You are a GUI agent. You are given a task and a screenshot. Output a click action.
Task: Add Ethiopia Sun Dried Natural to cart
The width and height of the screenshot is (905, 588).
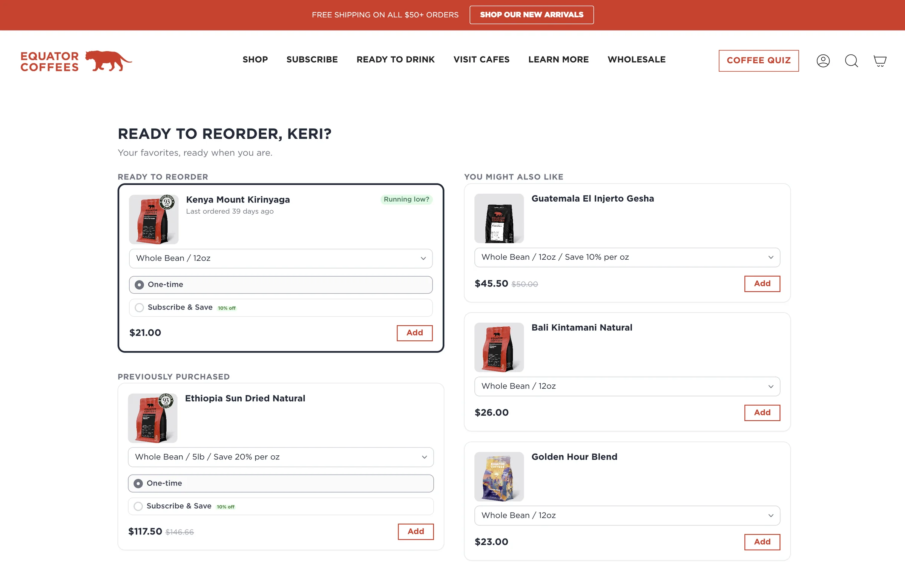tap(416, 532)
